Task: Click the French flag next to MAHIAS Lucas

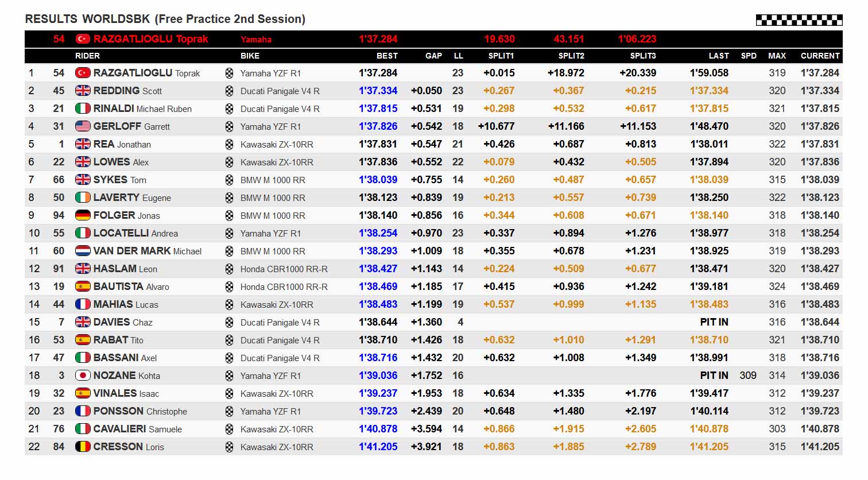Action: click(83, 304)
